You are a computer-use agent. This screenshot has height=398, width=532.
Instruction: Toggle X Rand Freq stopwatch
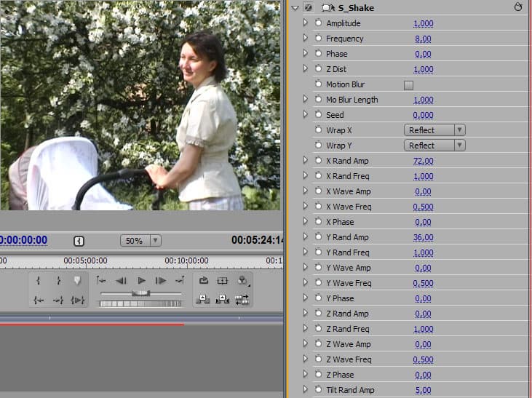click(318, 175)
